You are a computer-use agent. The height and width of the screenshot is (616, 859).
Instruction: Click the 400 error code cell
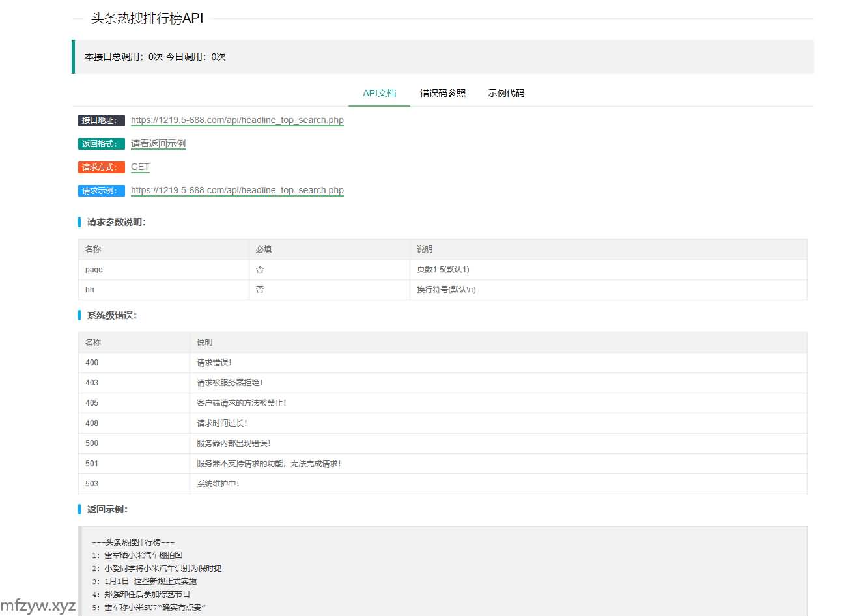(92, 363)
